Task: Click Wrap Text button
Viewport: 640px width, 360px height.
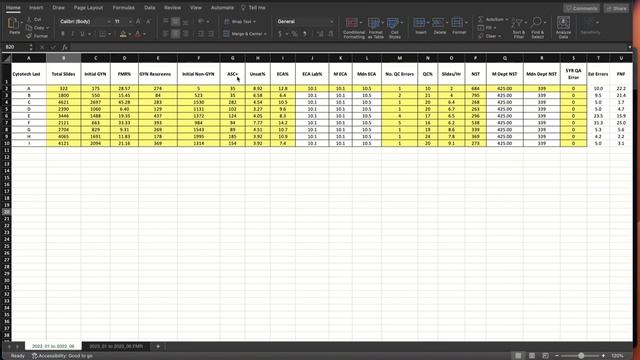Action: pyautogui.click(x=240, y=21)
